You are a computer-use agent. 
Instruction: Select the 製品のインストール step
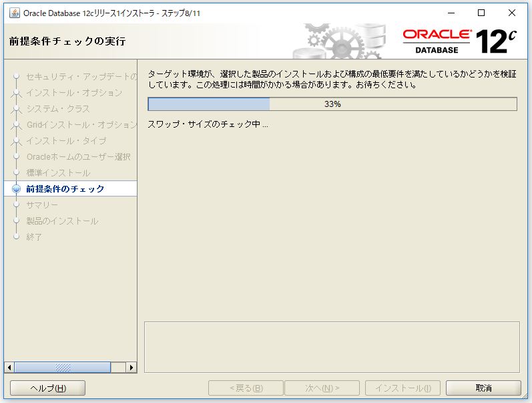coord(63,221)
